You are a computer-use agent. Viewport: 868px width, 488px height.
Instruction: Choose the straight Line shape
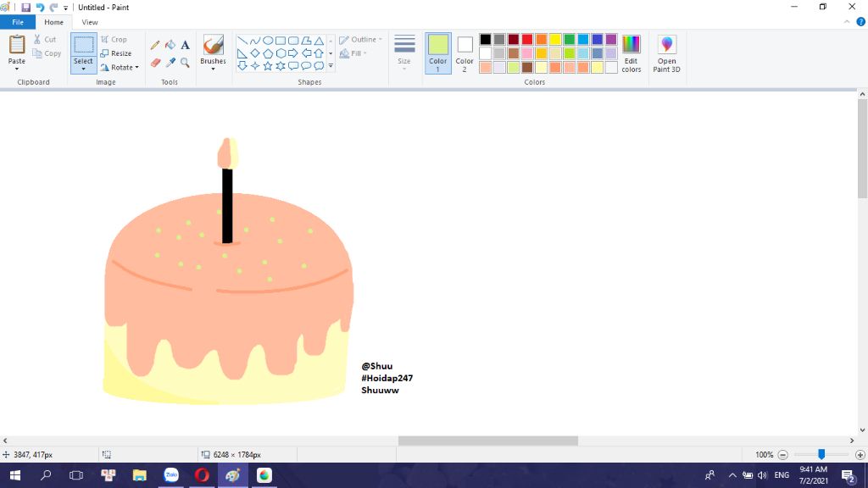coord(242,41)
